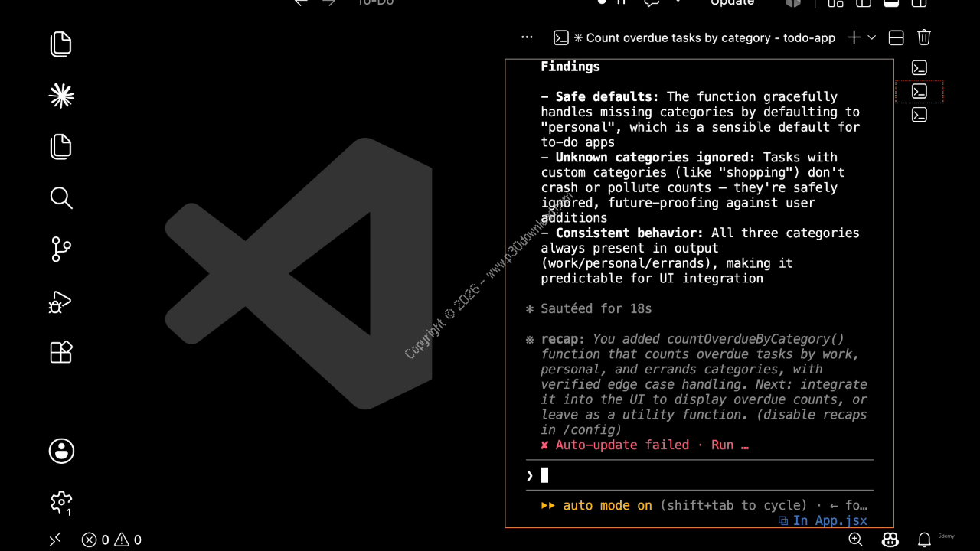Open the Search view in the activity bar
980x551 pixels.
click(61, 198)
